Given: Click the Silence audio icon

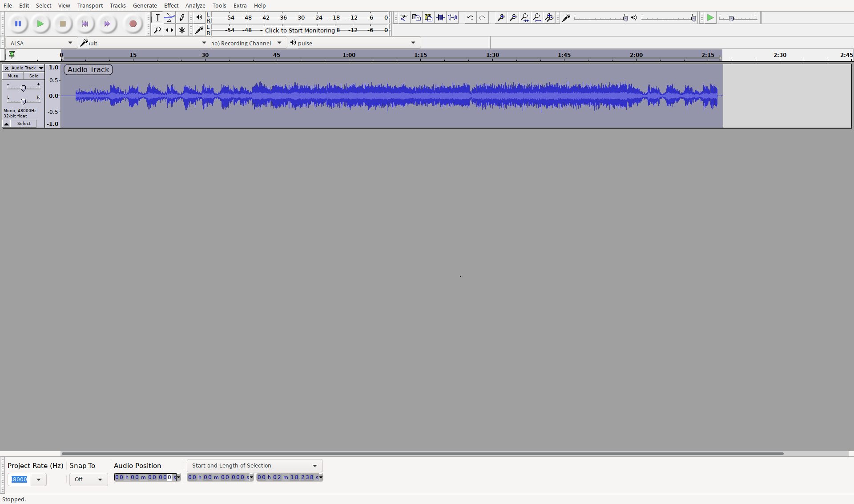Looking at the screenshot, I should [452, 18].
